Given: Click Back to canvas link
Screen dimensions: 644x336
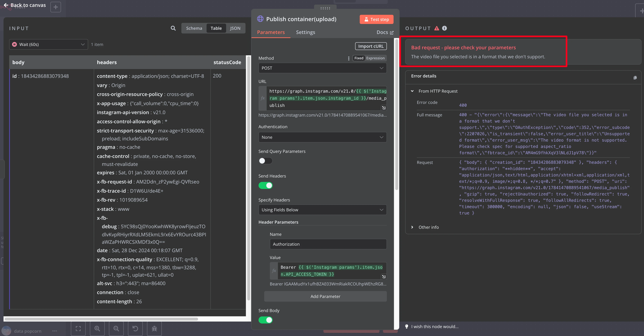Looking at the screenshot, I should 28,5.
